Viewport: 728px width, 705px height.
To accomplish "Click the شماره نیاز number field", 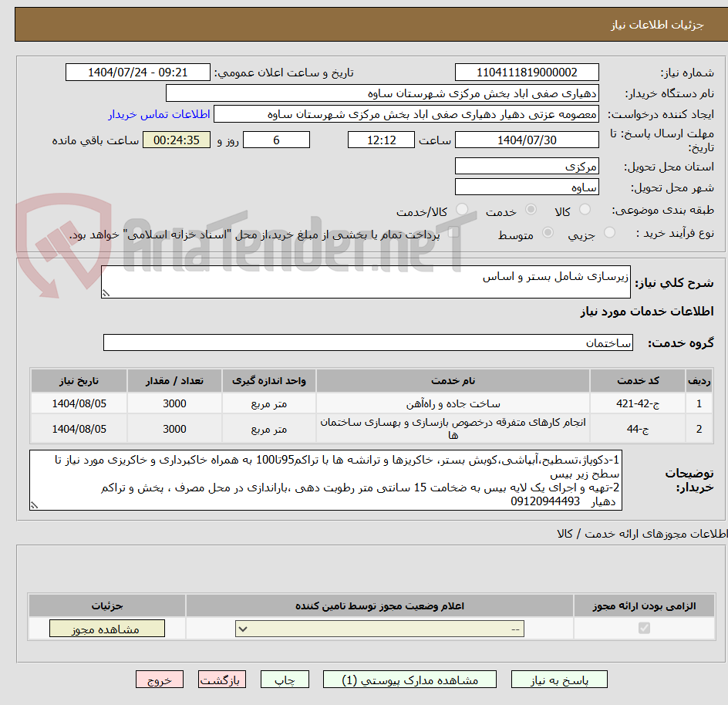I will [527, 72].
